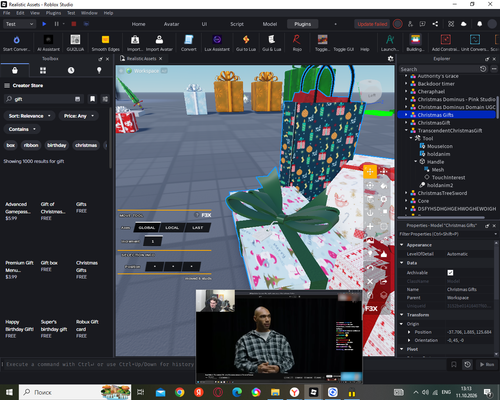Click the Explorer Search field

[x=439, y=69]
